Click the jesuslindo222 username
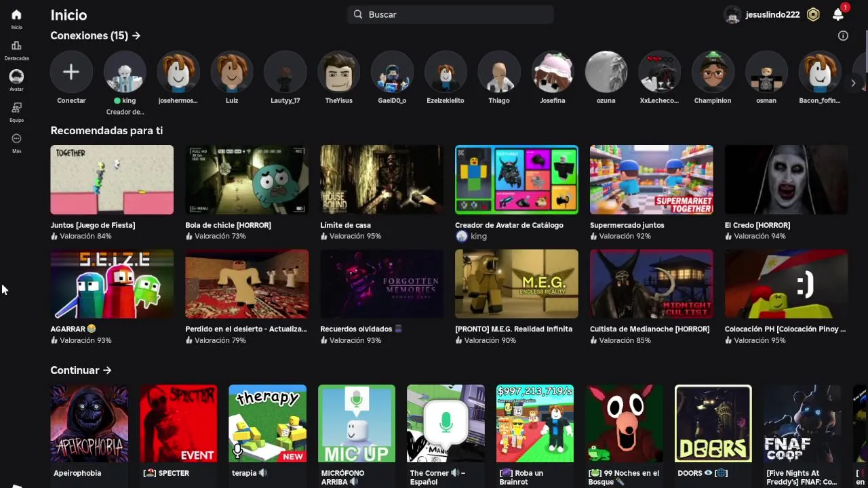The image size is (868, 488). (x=772, y=15)
